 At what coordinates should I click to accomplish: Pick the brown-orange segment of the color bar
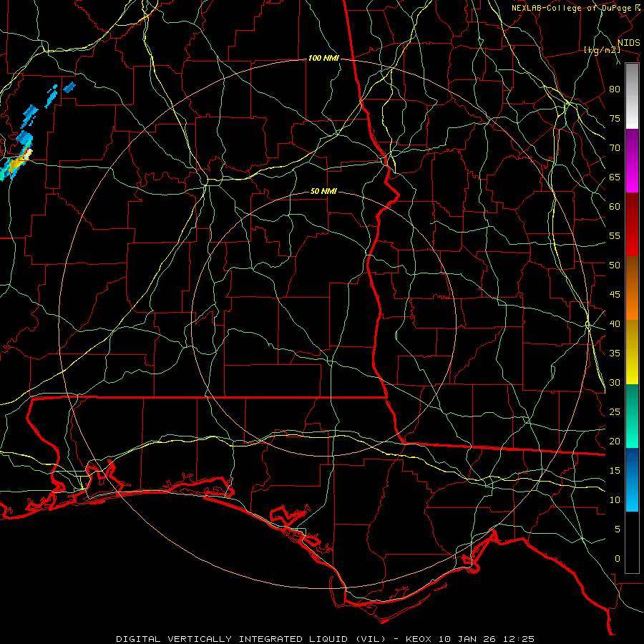(x=632, y=288)
